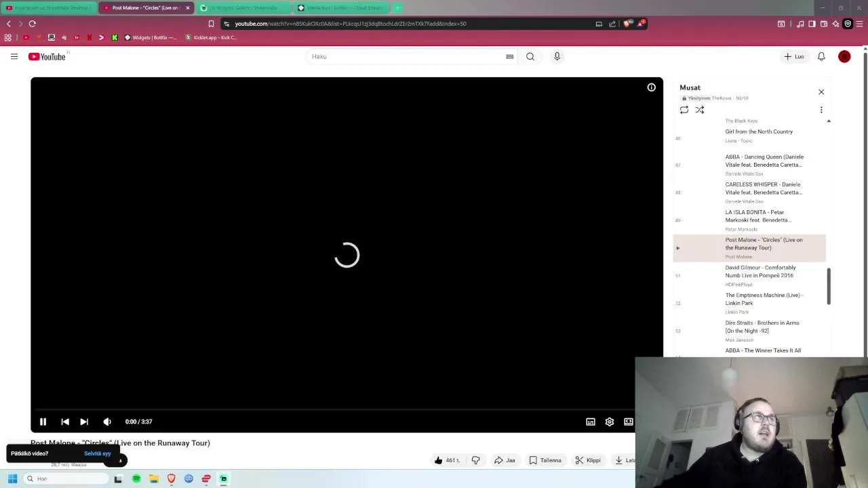
Task: Go to YouTube home via logo
Action: 47,56
